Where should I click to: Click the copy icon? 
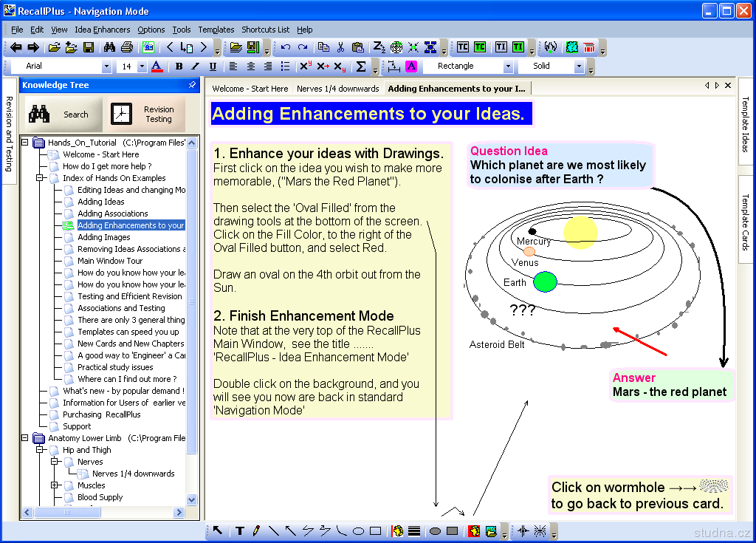pos(323,47)
